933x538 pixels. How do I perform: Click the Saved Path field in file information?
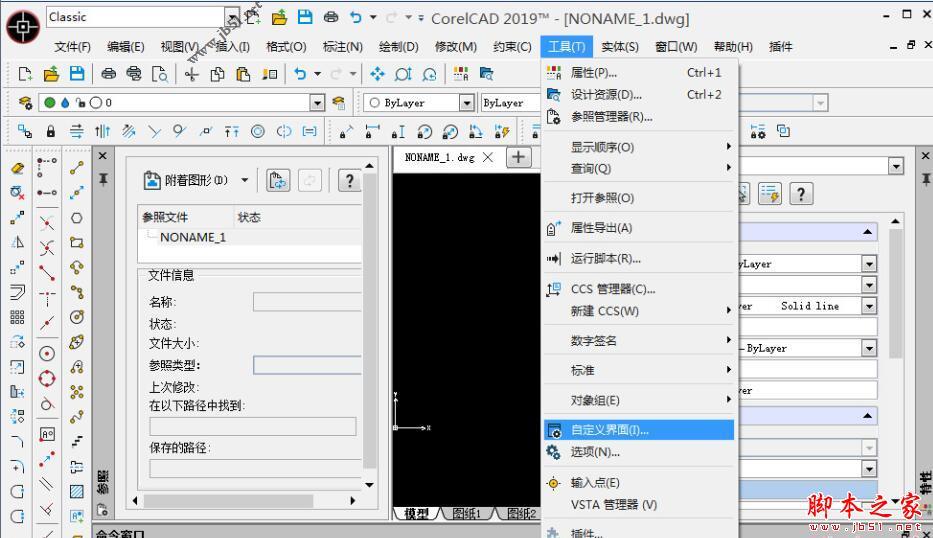(256, 469)
